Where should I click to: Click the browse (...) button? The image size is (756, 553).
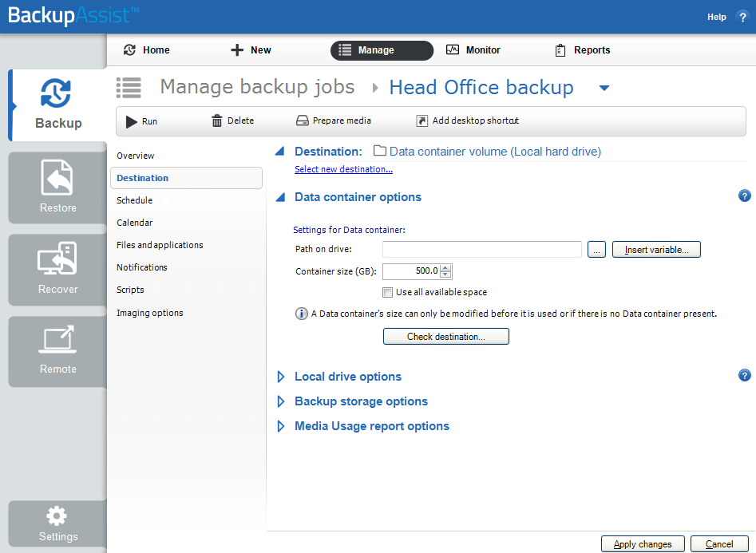596,250
